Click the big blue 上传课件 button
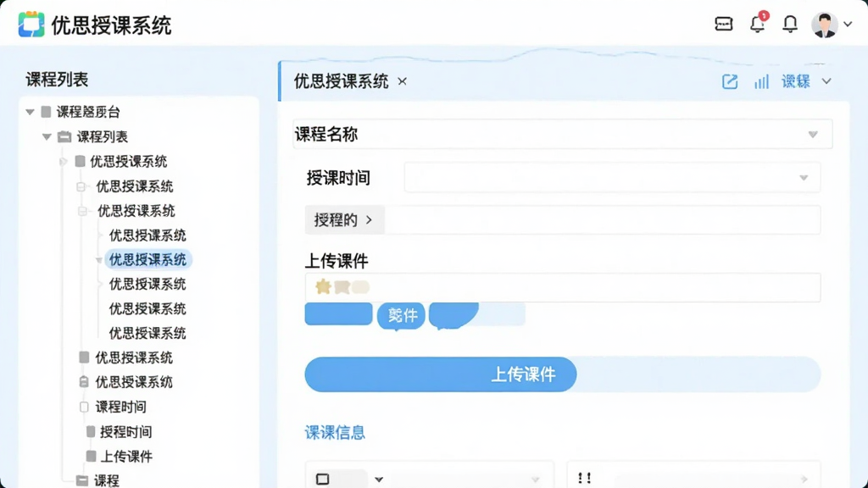 pyautogui.click(x=441, y=374)
